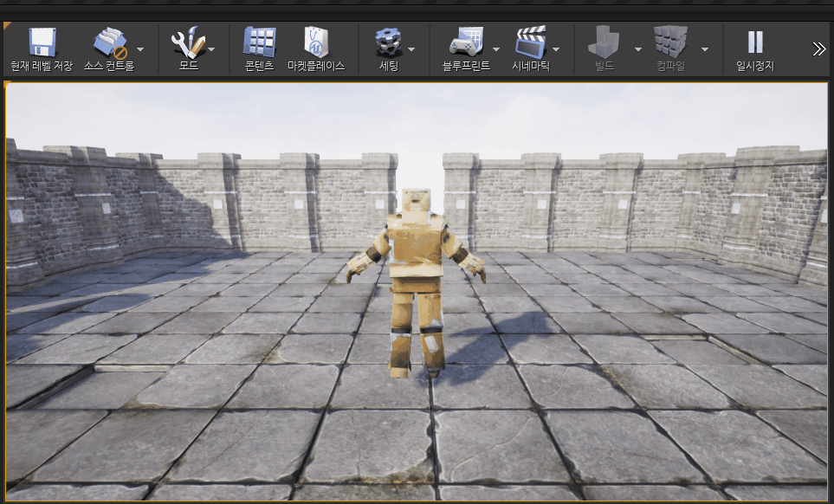
Task: Expand the 컴파일 dropdown arrow
Action: 705,48
